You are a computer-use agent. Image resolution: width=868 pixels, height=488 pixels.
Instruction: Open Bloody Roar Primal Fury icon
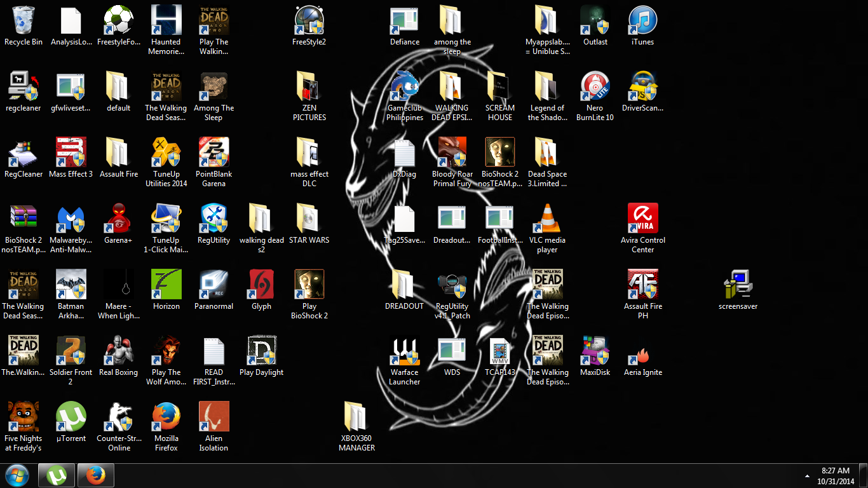(452, 152)
